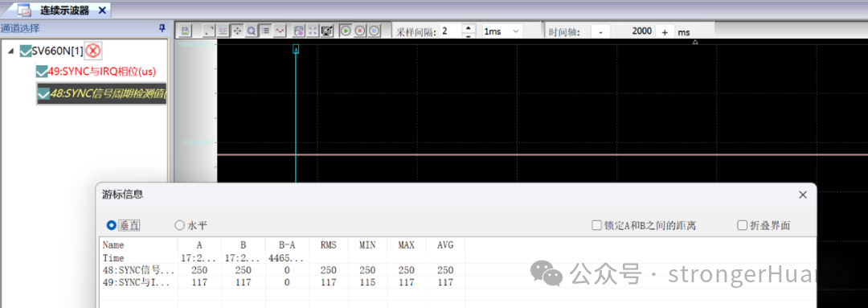Click the sampling interval input showing 2
The image size is (868, 308).
pyautogui.click(x=450, y=31)
